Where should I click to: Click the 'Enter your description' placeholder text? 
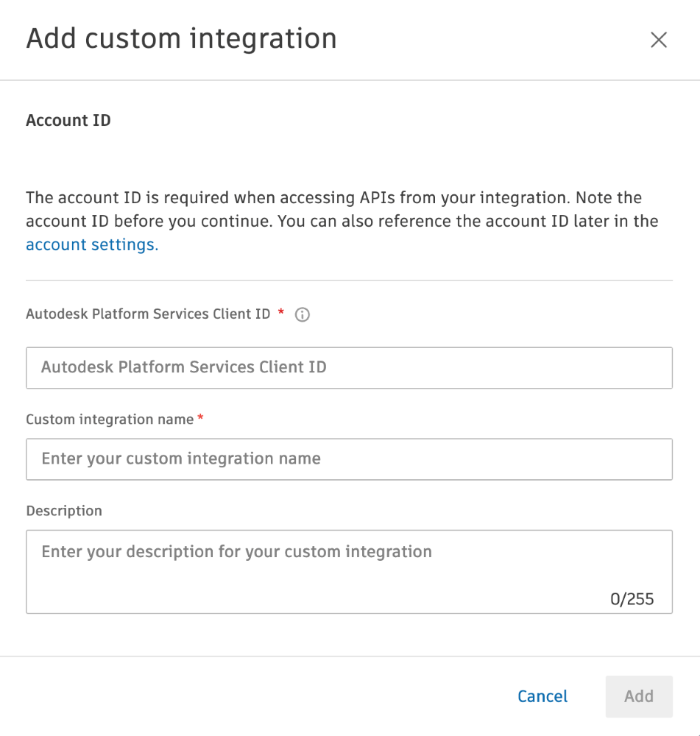point(236,551)
